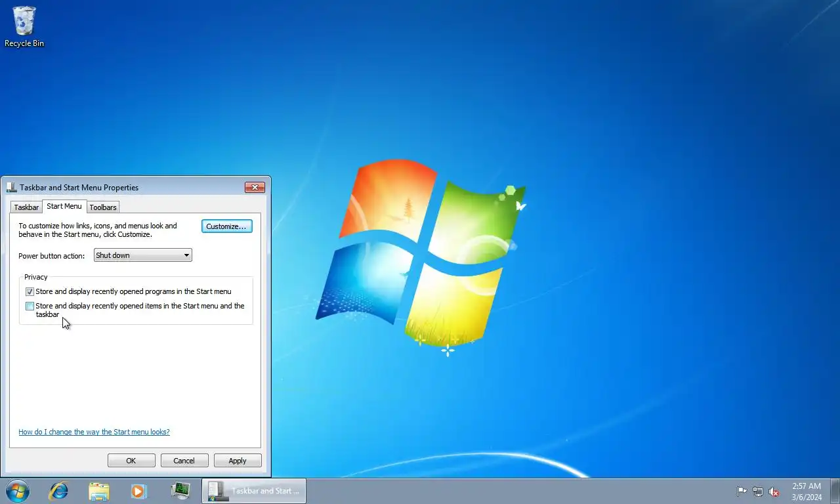Launch Internet Explorer from the taskbar
Viewport: 840px width, 504px height.
[58, 491]
